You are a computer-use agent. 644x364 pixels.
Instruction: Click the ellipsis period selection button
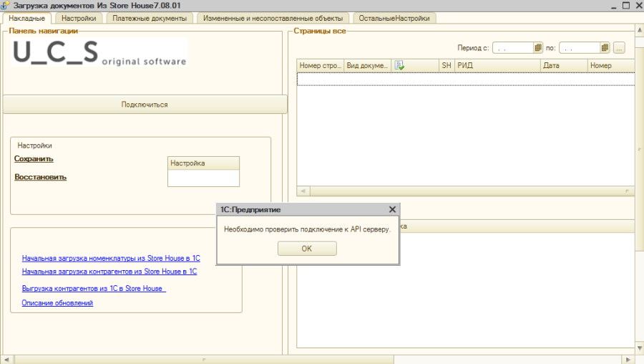[x=619, y=48]
